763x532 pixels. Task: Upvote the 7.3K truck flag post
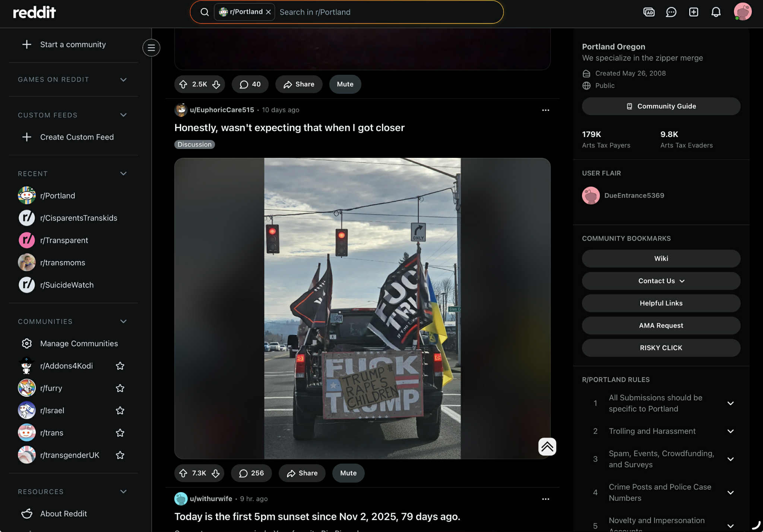pyautogui.click(x=183, y=473)
